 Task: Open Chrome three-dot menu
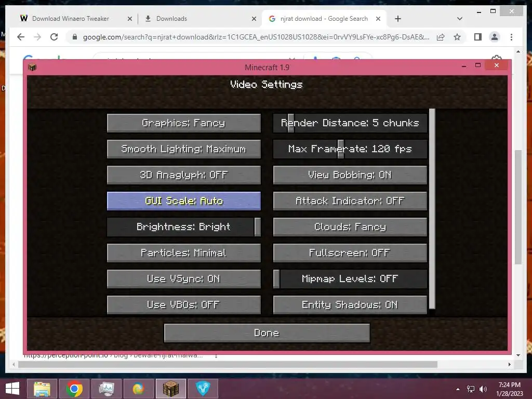(x=511, y=37)
